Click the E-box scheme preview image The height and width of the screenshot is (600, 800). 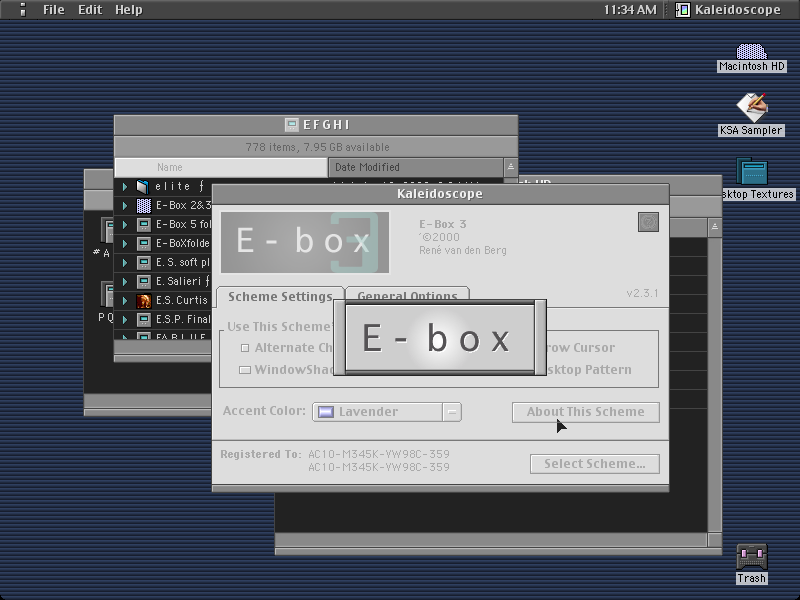[305, 242]
